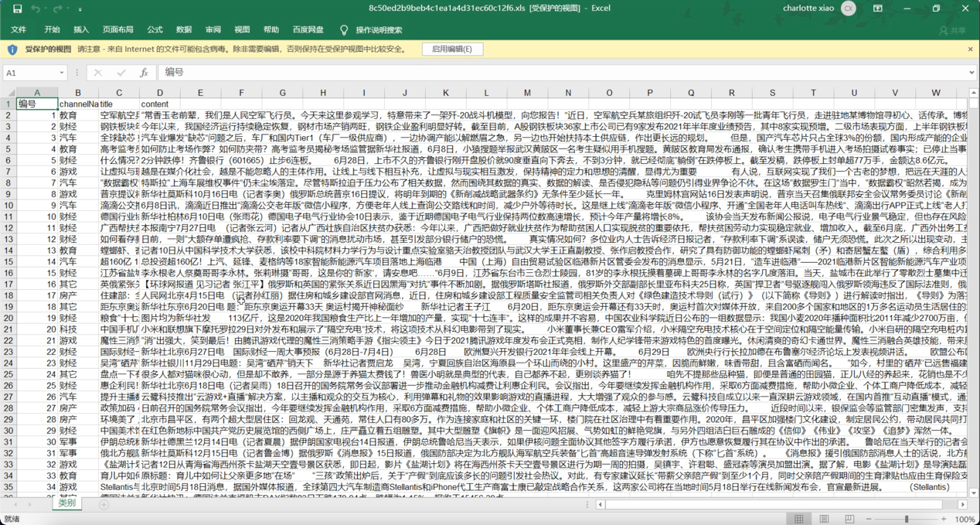This screenshot has height=525, width=980.
Task: Click the channelNa header cell
Action: coord(78,104)
